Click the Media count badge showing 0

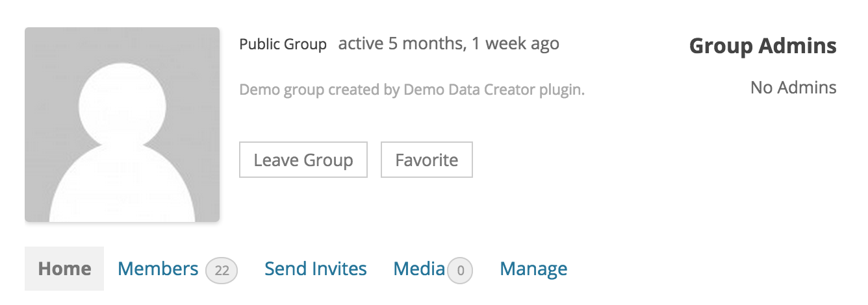tap(461, 271)
